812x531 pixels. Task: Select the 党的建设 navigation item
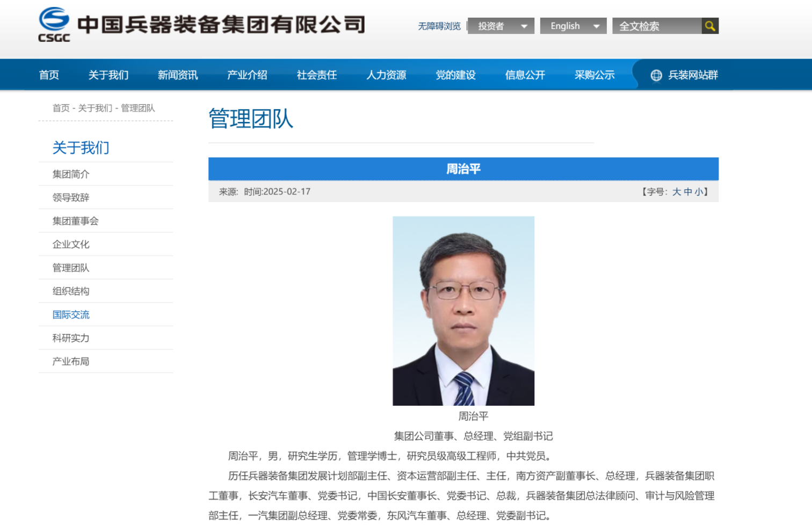(x=455, y=75)
